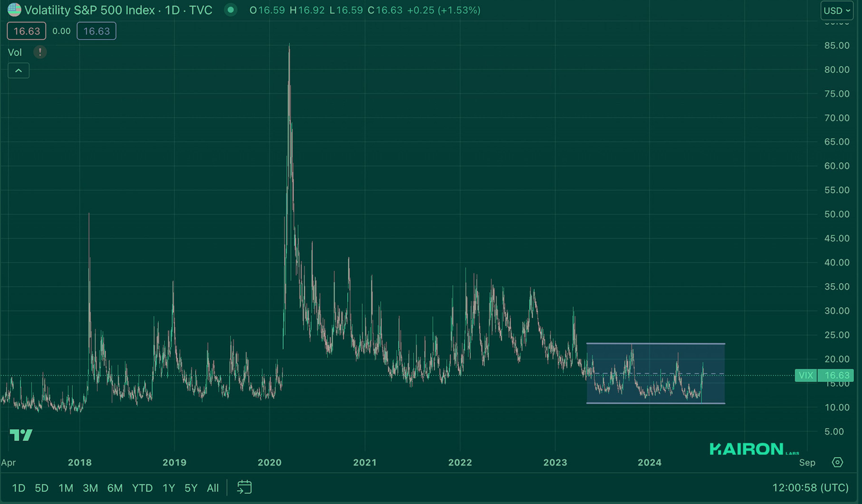Click the green market status dot

tap(231, 10)
